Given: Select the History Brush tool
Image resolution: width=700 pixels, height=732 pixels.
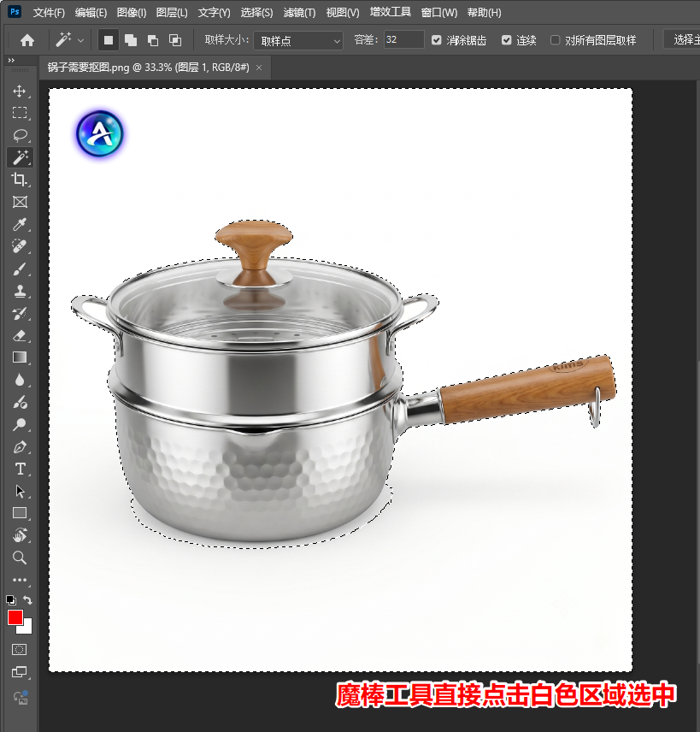Looking at the screenshot, I should [x=19, y=314].
